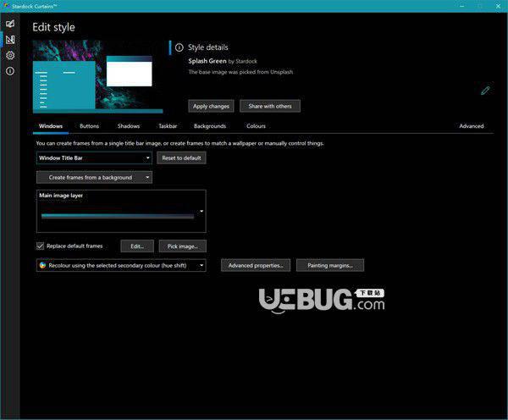Viewport: 508px width, 420px height.
Task: Click the Splash Green style preview thumbnail
Action: [x=98, y=76]
